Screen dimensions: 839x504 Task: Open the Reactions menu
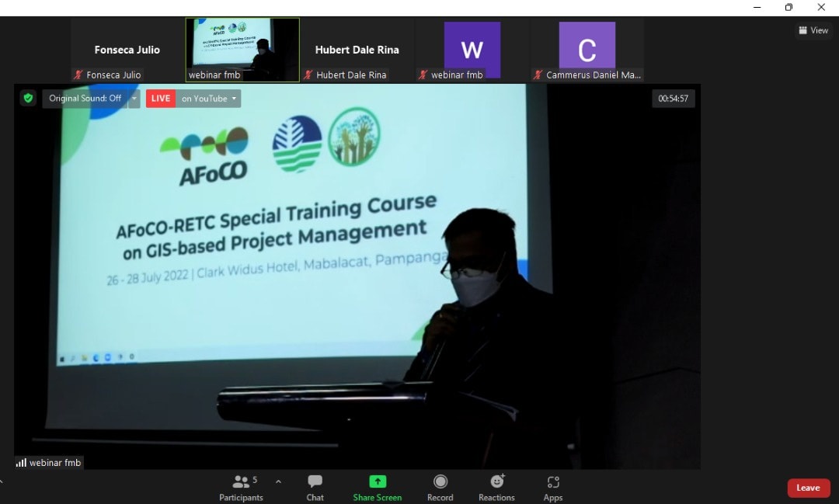(496, 488)
